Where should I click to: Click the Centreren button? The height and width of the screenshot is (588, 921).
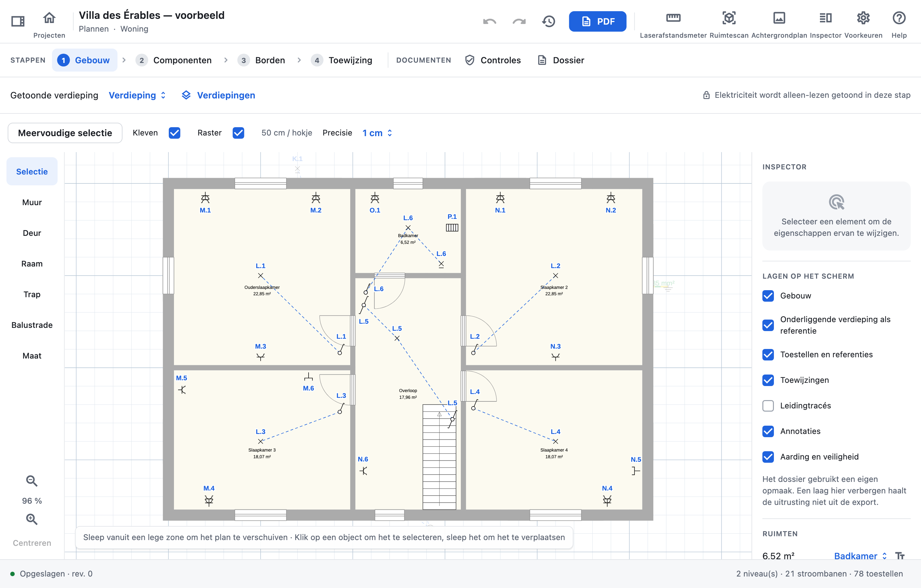(x=32, y=543)
